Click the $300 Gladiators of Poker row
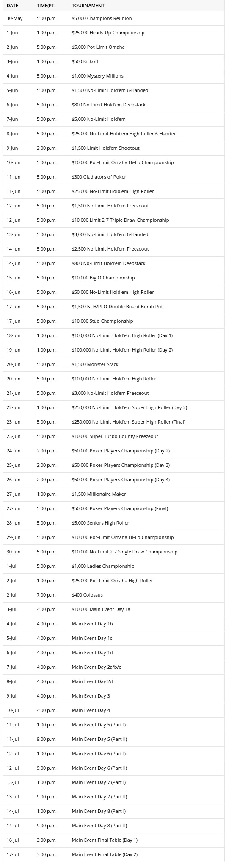226x868 pixels. tap(113, 177)
